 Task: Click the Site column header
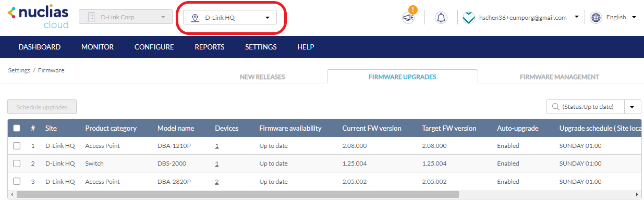point(51,128)
